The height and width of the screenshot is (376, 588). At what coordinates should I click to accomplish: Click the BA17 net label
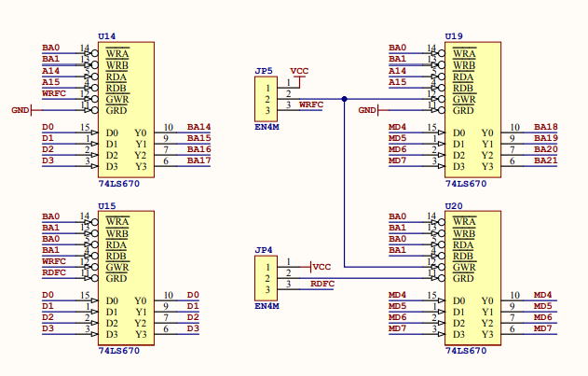pos(198,160)
